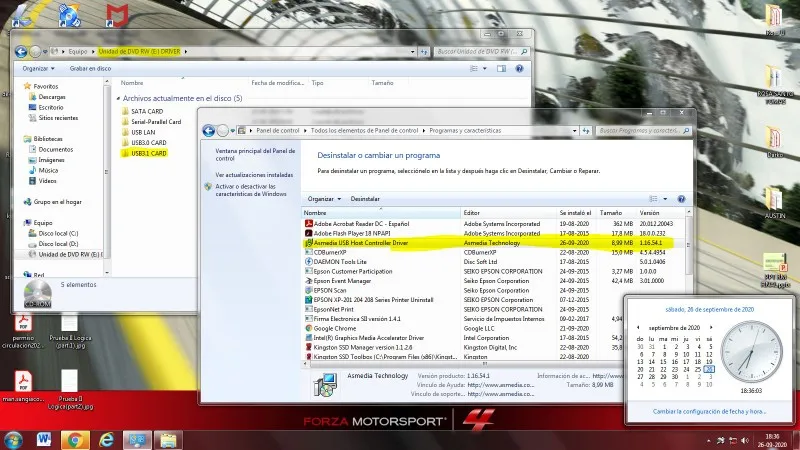Expand address bar history in Explorer window

[412, 52]
